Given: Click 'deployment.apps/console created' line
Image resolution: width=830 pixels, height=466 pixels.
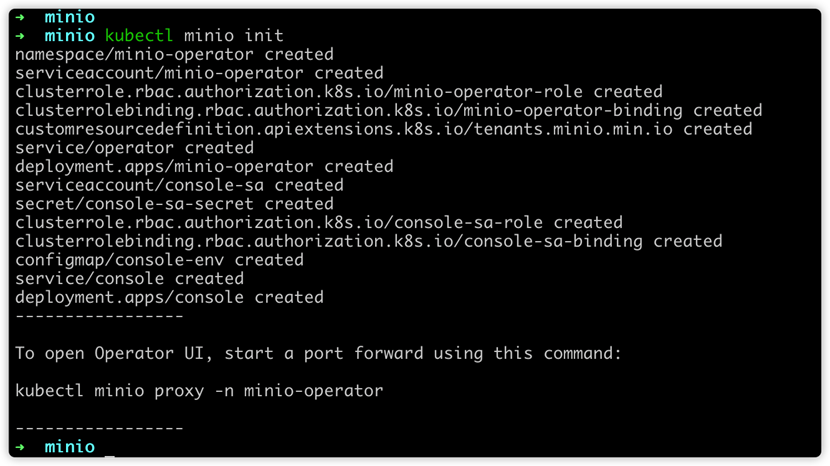Looking at the screenshot, I should pos(169,298).
